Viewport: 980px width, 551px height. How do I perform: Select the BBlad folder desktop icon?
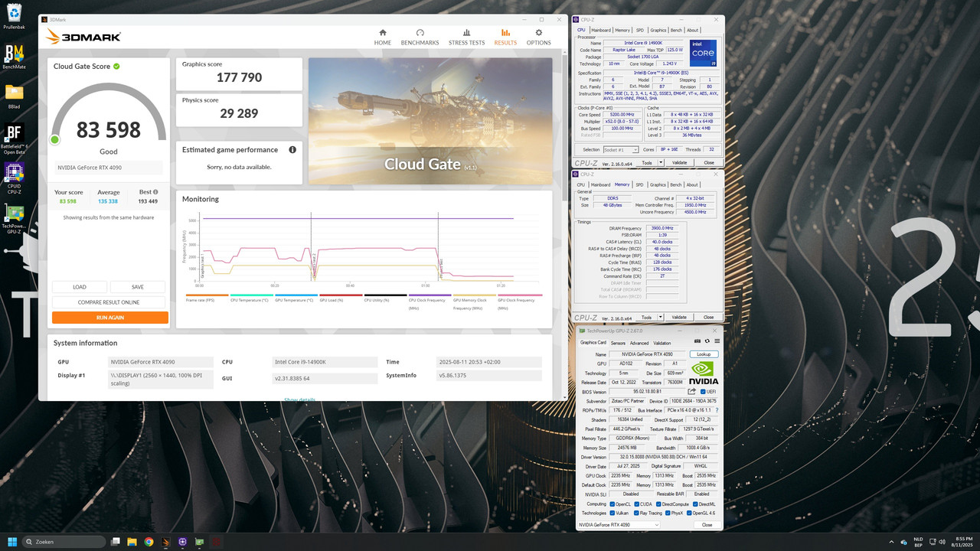[x=14, y=96]
